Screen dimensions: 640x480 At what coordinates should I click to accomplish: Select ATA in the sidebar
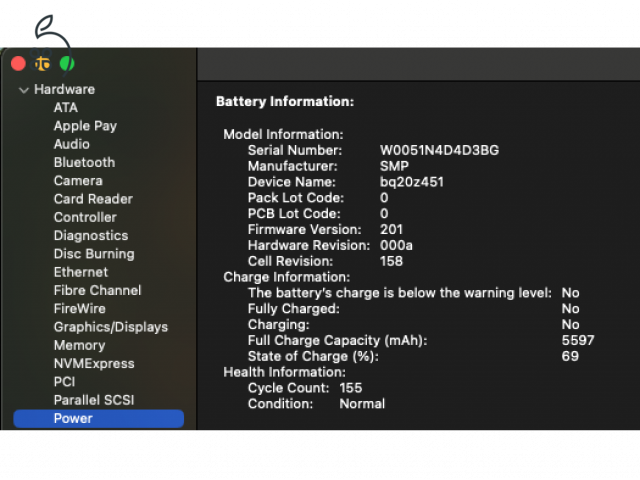click(66, 108)
